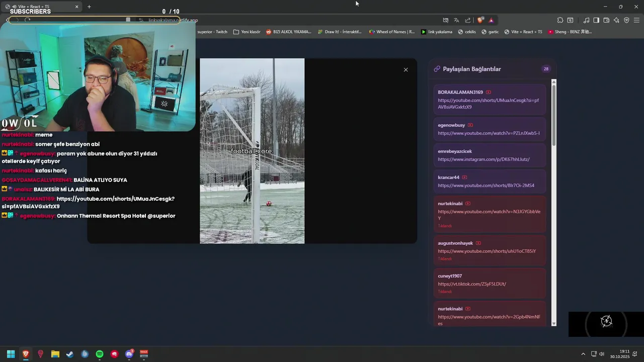Image resolution: width=644 pixels, height=362 pixels.
Task: Click the link count badge 28
Action: 546,69
